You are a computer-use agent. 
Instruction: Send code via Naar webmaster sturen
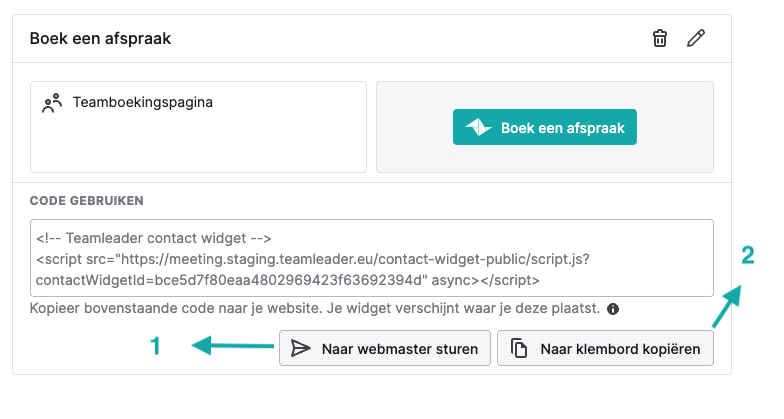[384, 348]
